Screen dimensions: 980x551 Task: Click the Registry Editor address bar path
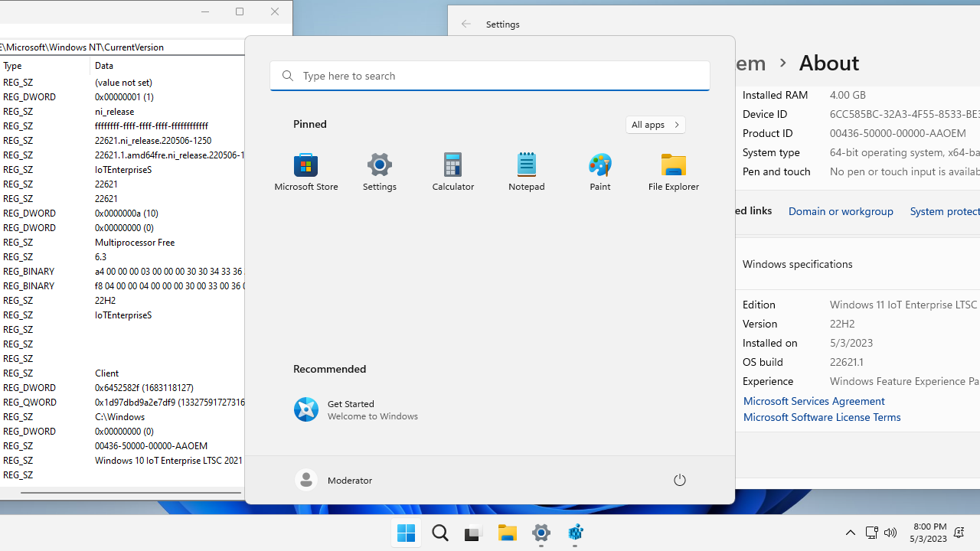[122, 47]
